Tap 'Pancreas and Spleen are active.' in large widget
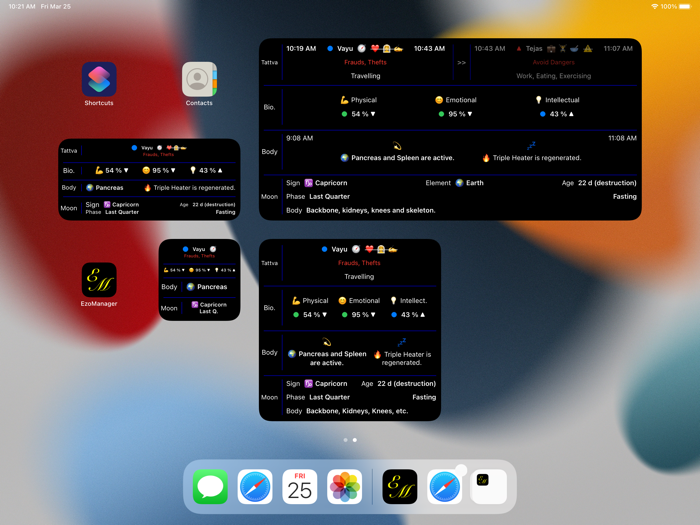700x525 pixels. (403, 158)
